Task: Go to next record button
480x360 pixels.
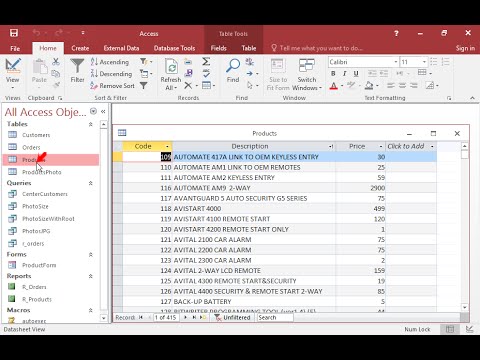Action: pos(186,317)
